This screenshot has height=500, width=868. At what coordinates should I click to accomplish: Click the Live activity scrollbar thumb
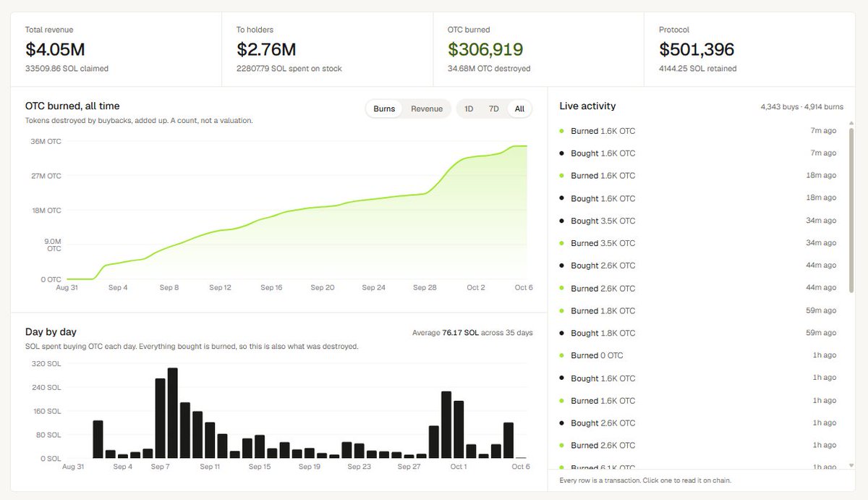851,211
